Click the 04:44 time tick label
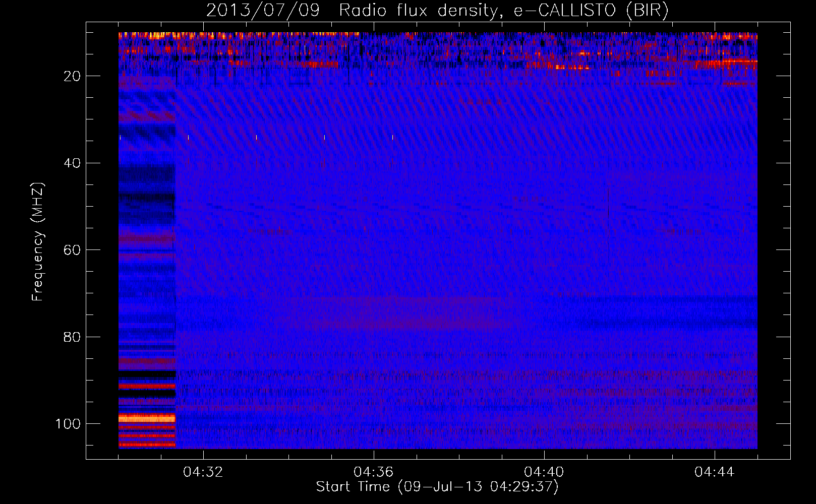The width and height of the screenshot is (816, 504). [715, 472]
